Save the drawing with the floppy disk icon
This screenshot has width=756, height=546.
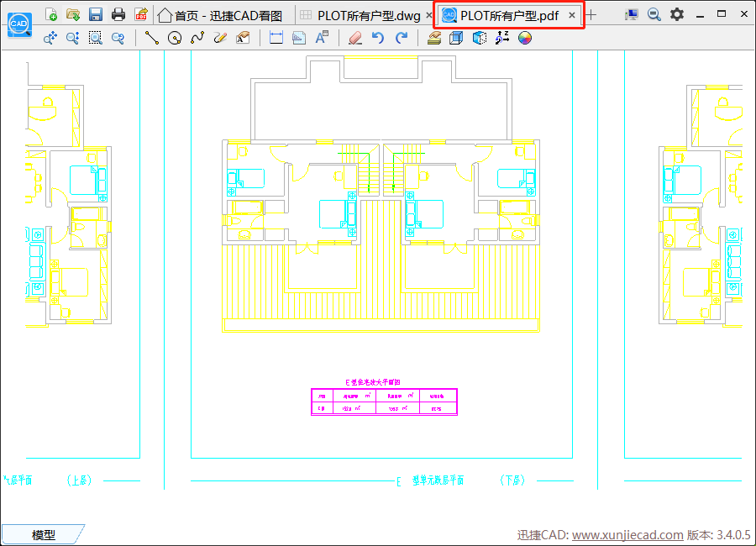pos(96,14)
